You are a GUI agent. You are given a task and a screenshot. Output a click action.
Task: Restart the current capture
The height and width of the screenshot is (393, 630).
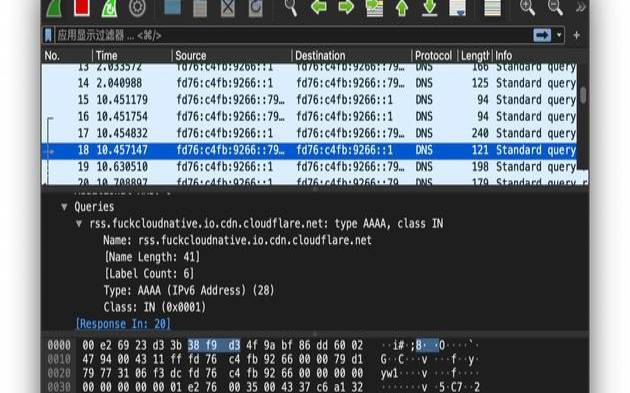pos(109,8)
